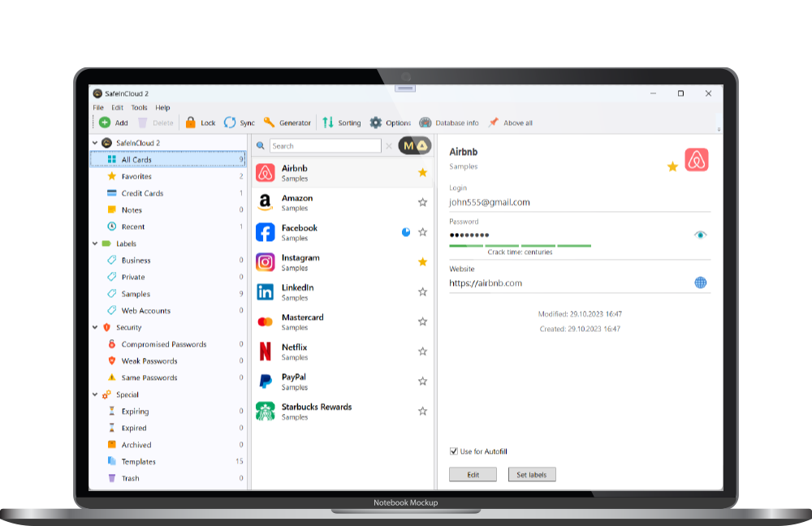This screenshot has width=812, height=526.
Task: Select All Cards in sidebar
Action: coord(168,159)
